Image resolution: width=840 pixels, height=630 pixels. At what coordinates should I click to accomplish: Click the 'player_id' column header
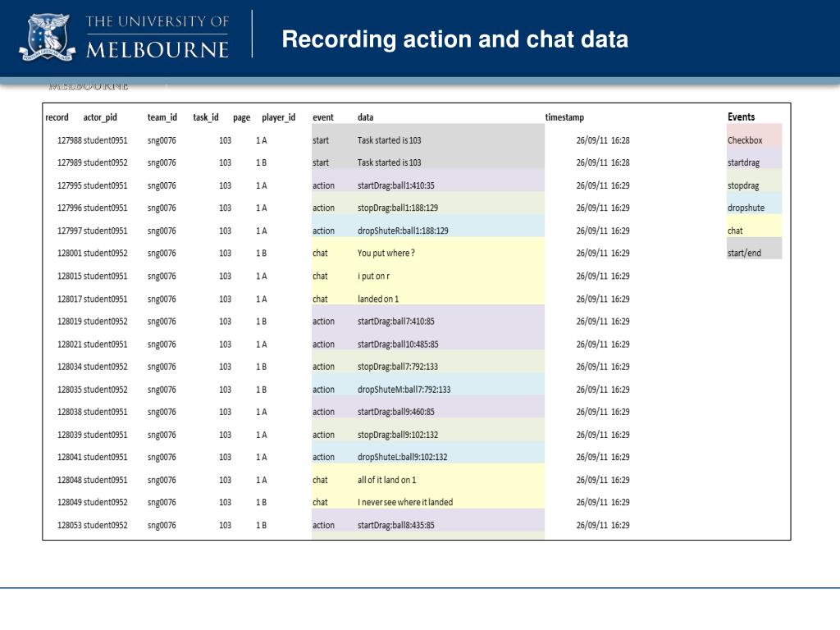279,117
